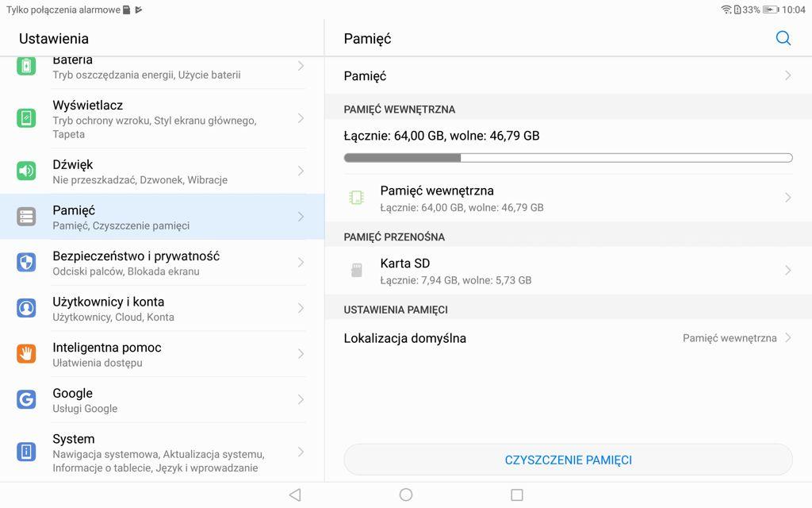Click the internal storage usage bar
Image resolution: width=812 pixels, height=508 pixels.
(x=568, y=158)
